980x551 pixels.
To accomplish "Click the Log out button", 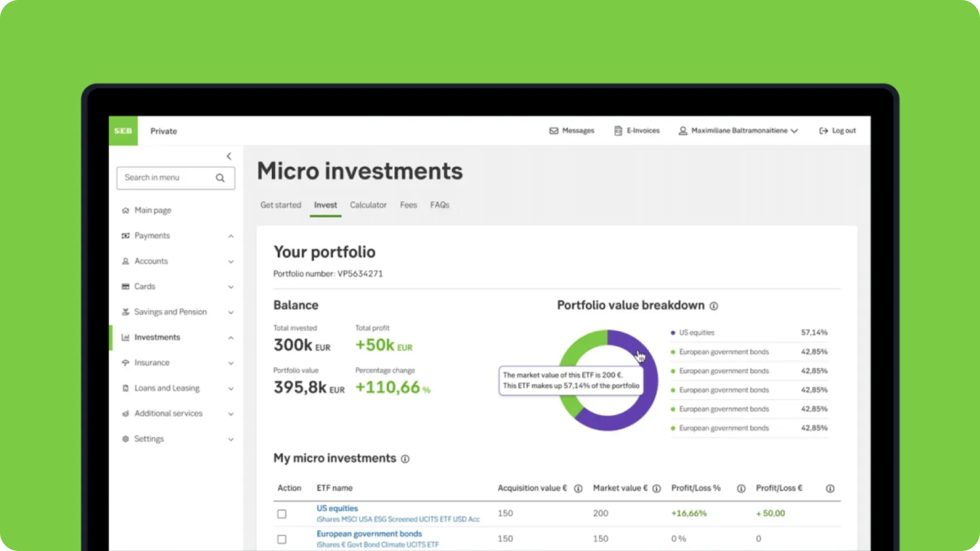I will pos(837,131).
